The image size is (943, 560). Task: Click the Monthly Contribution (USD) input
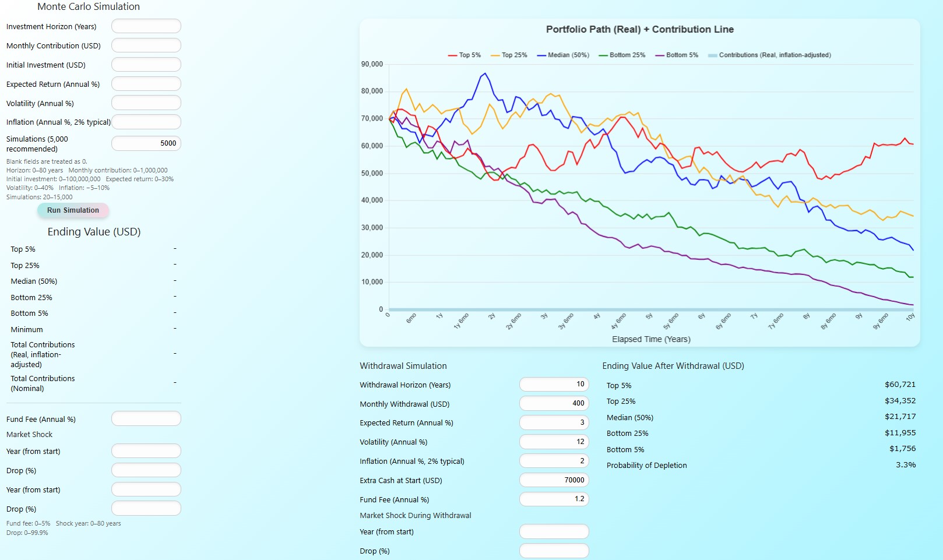[146, 45]
